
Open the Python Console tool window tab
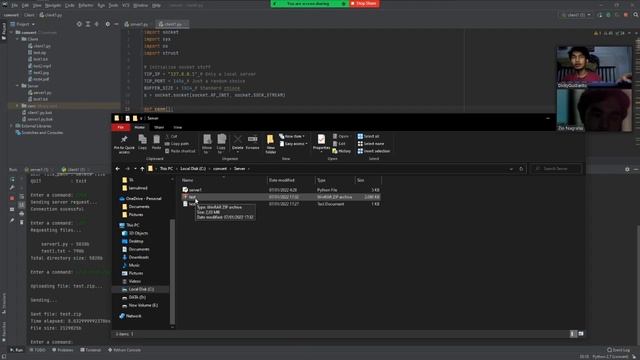click(124, 350)
